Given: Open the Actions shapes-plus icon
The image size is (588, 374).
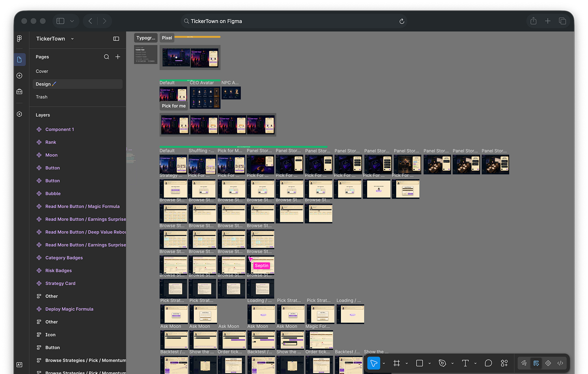Looking at the screenshot, I should click(x=504, y=363).
